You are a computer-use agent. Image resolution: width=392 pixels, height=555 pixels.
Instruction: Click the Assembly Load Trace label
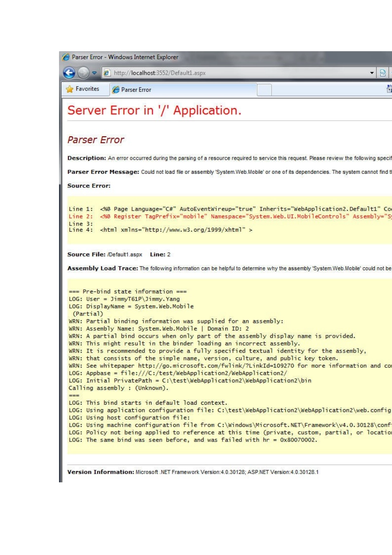coord(102,268)
